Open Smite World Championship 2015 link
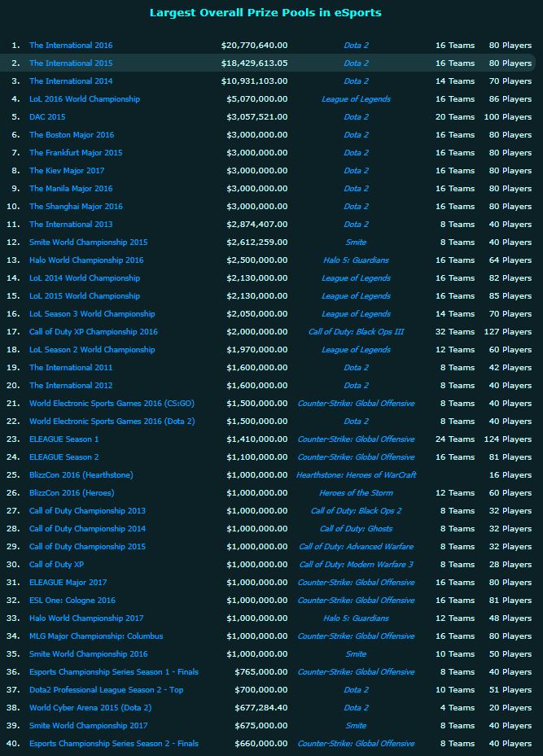Image resolution: width=543 pixels, height=756 pixels. [x=88, y=242]
